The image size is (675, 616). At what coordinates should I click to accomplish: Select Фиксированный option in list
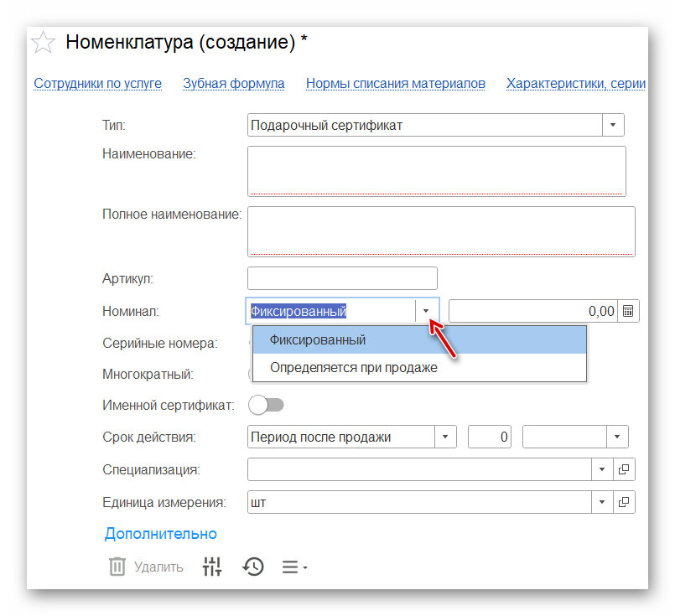point(420,339)
